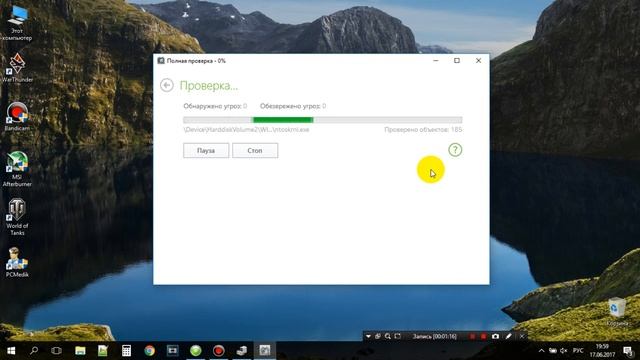Open the grey devices taskbar app icon
Viewport: 640px width, 360px height.
[242, 351]
